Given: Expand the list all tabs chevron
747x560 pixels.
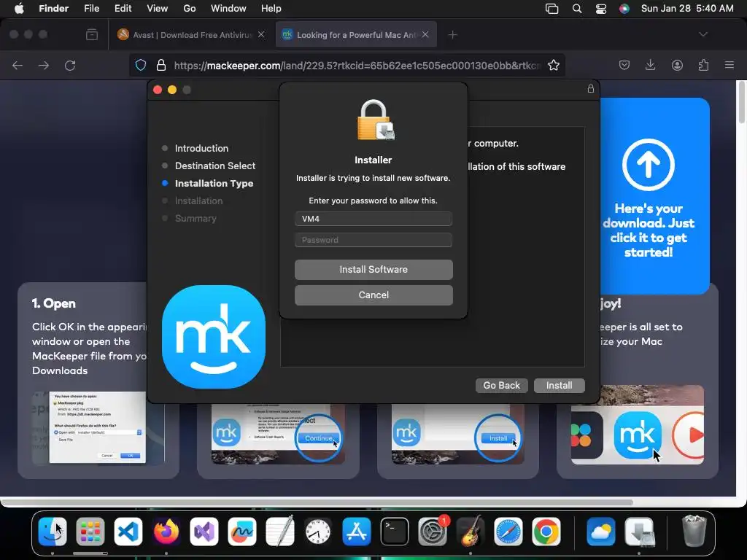Looking at the screenshot, I should pyautogui.click(x=703, y=34).
